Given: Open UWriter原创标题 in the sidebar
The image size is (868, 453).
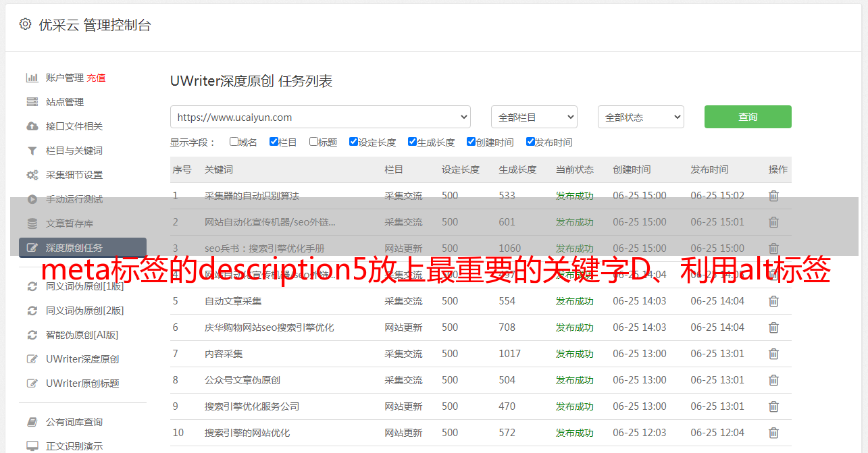Looking at the screenshot, I should [82, 383].
